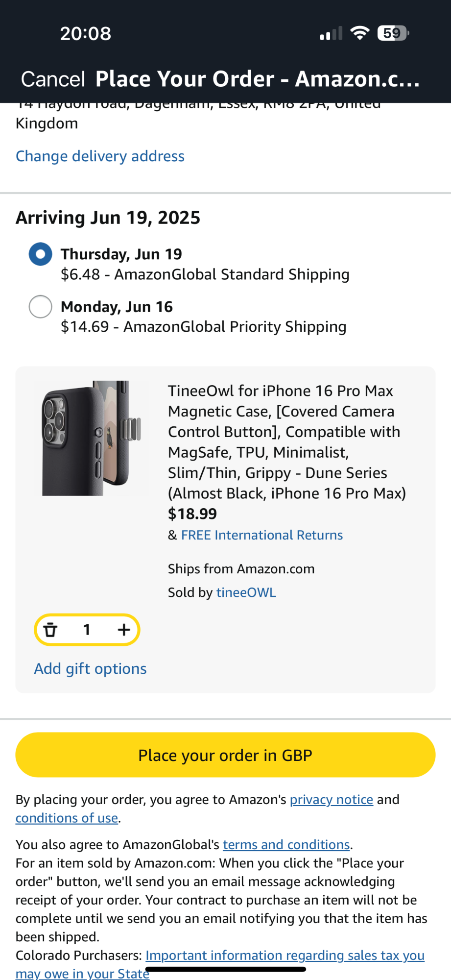The height and width of the screenshot is (980, 451).
Task: Tap the battery indicator icon
Action: pos(393,33)
